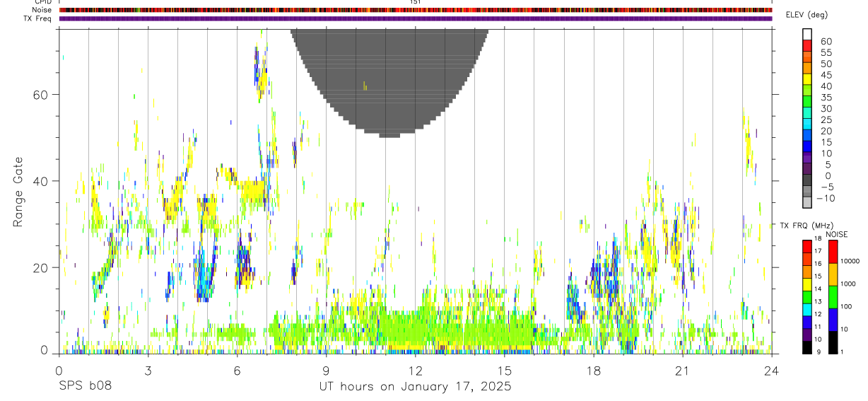Select the y-axis tick label '60'
The image size is (868, 401).
pos(42,94)
